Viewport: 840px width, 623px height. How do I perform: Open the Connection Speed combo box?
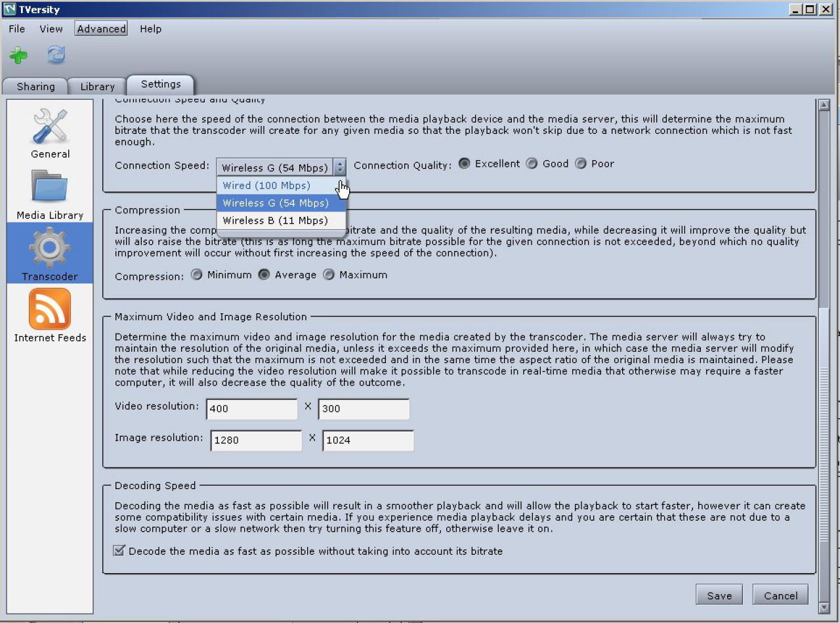[x=281, y=167]
